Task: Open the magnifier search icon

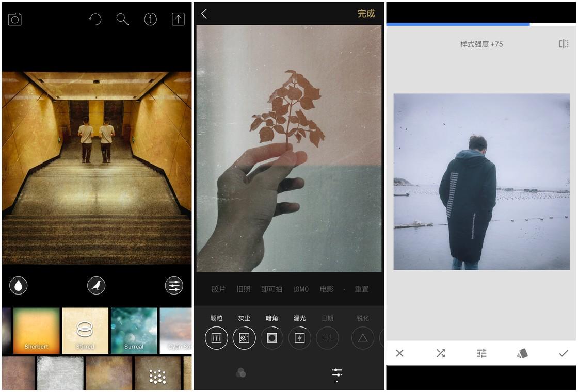Action: tap(122, 19)
